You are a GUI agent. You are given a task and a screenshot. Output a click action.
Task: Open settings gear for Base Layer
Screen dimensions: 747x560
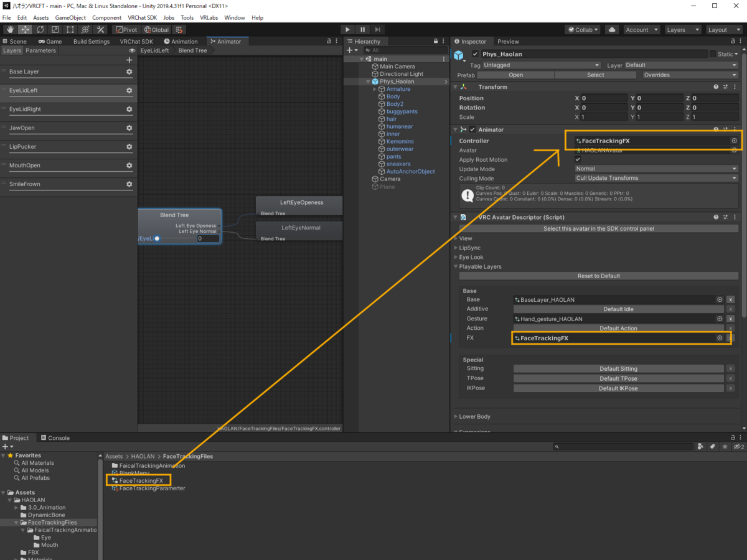coord(129,72)
